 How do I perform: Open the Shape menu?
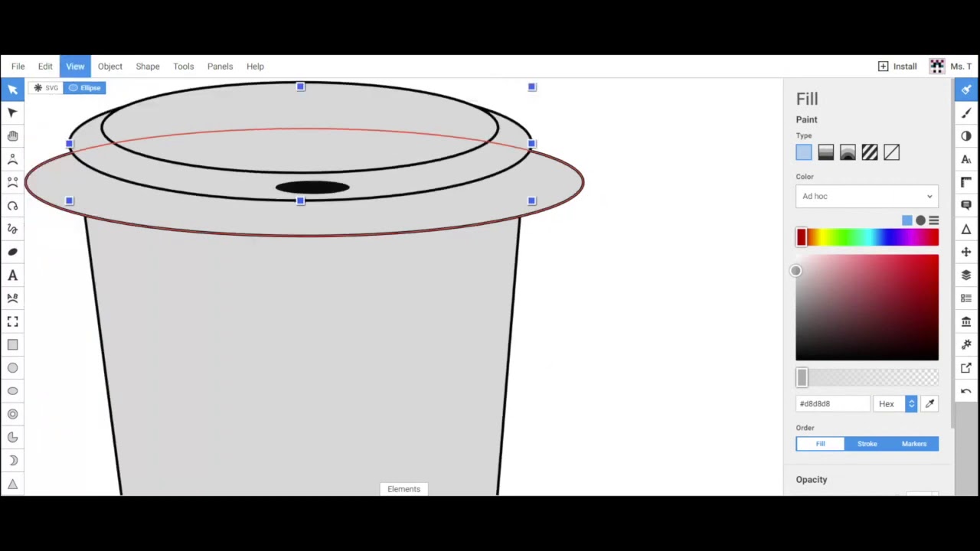coord(148,67)
